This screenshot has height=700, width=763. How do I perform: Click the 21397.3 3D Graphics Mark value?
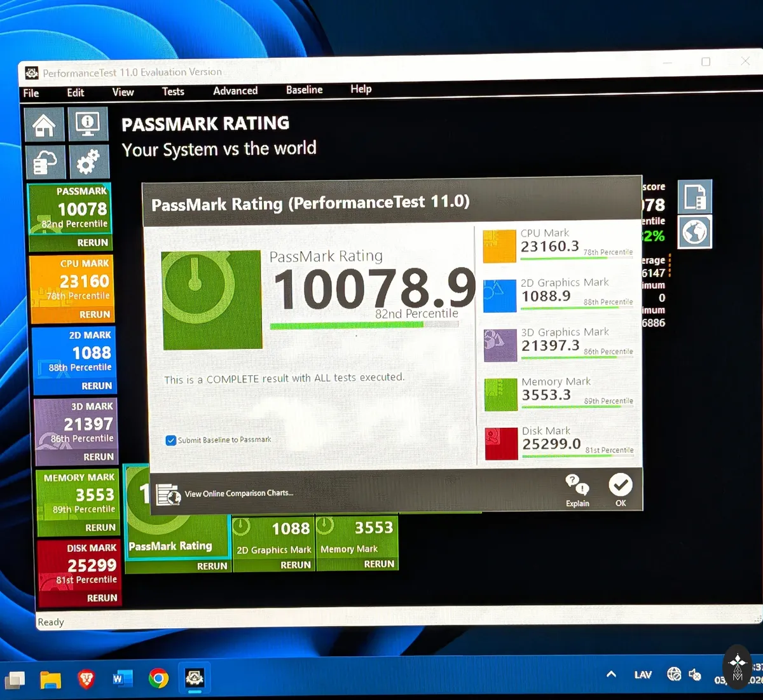[551, 346]
